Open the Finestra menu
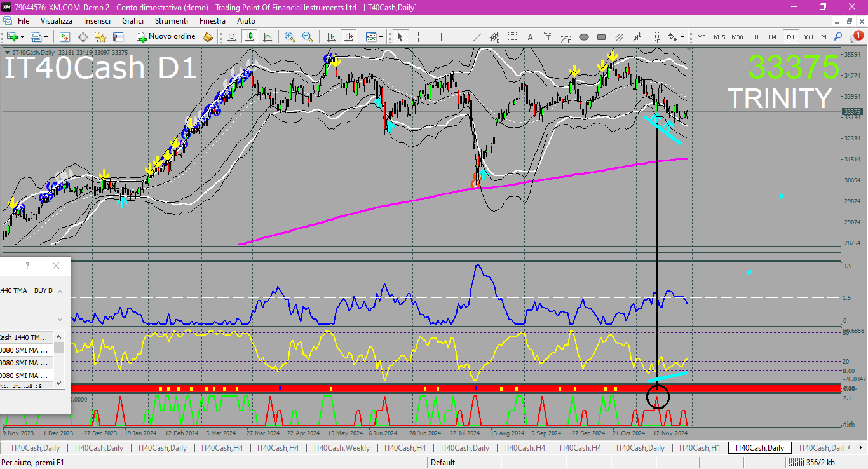This screenshot has height=469, width=868. pyautogui.click(x=212, y=21)
